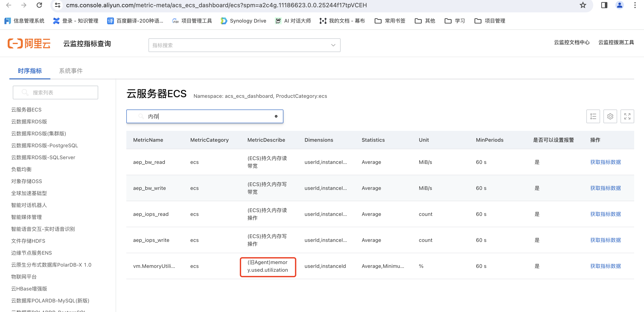Click 获取指标数据 for aep_iops_read
The image size is (644, 312).
tap(605, 214)
